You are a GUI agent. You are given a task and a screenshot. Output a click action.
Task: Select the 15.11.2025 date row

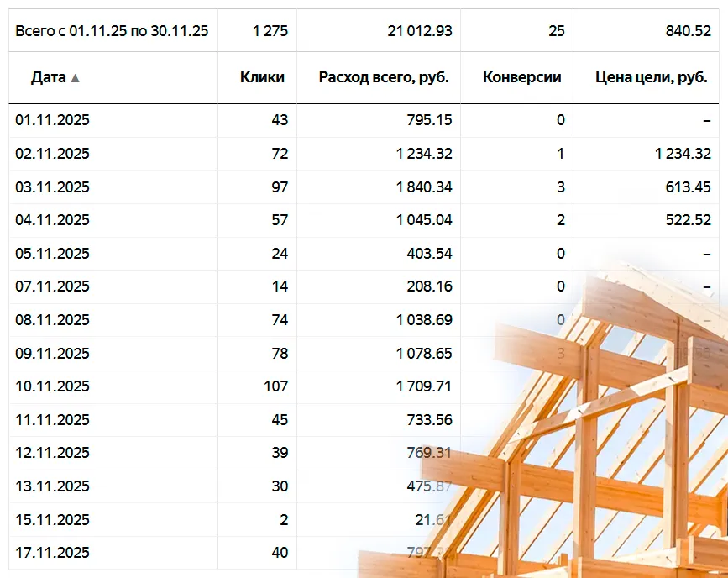pyautogui.click(x=52, y=520)
